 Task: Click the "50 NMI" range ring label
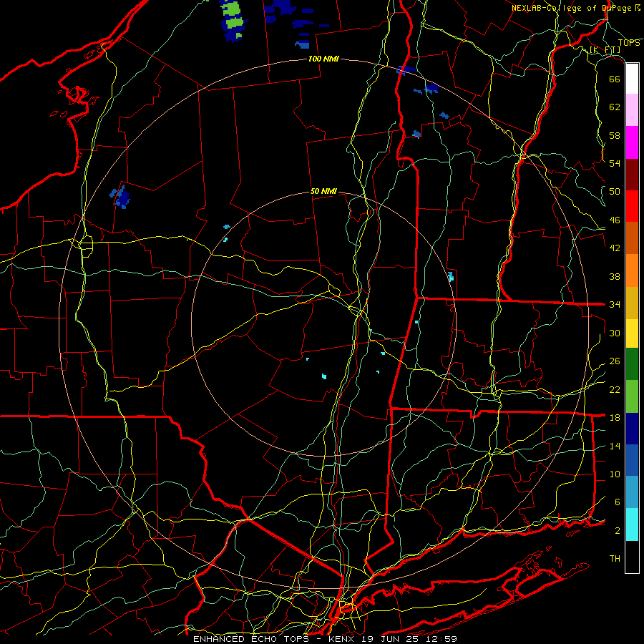pyautogui.click(x=323, y=191)
